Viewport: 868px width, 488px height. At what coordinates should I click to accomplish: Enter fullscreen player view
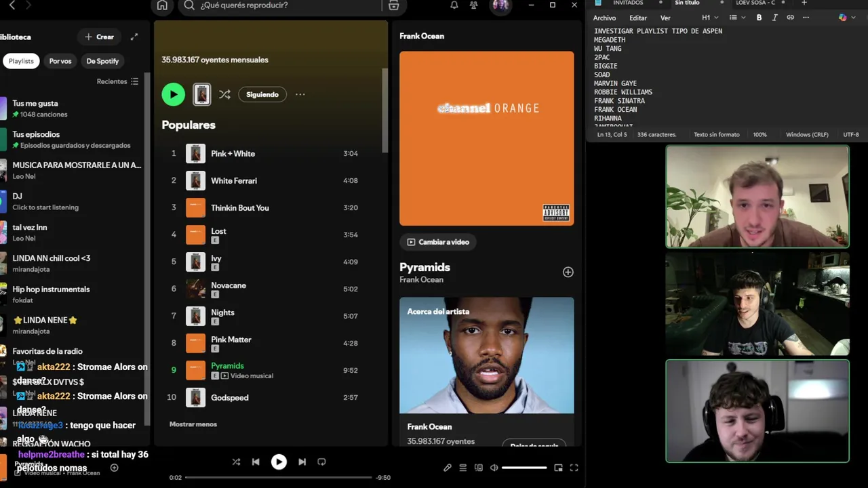pos(574,468)
